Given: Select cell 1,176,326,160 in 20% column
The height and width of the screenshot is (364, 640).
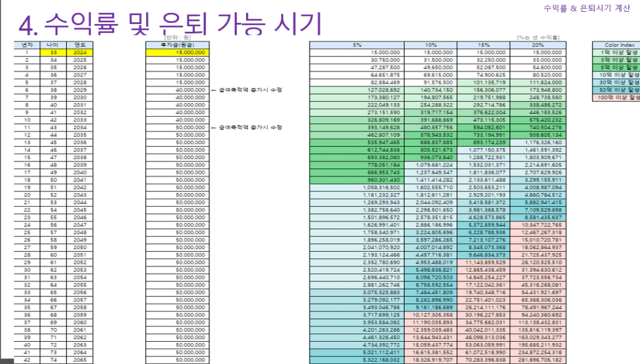Looking at the screenshot, I should [x=538, y=143].
